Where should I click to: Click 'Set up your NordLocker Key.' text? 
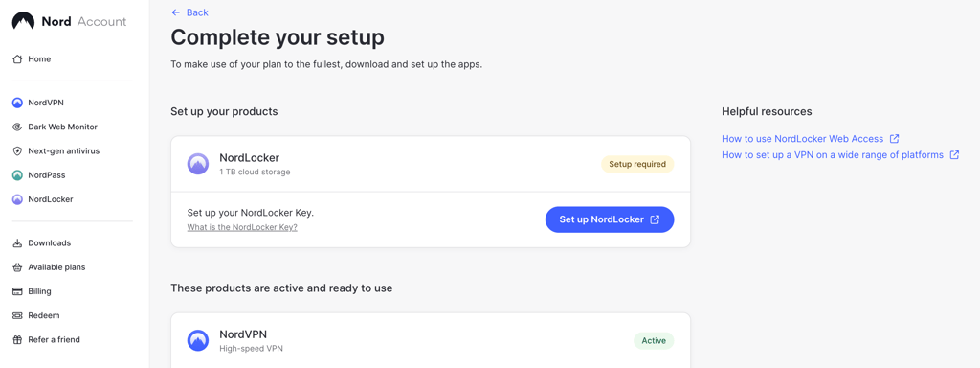[251, 213]
